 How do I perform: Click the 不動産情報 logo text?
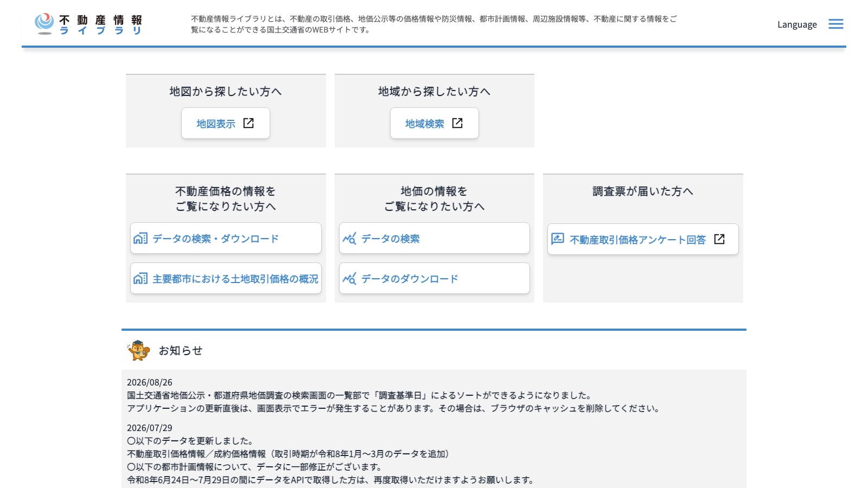101,20
